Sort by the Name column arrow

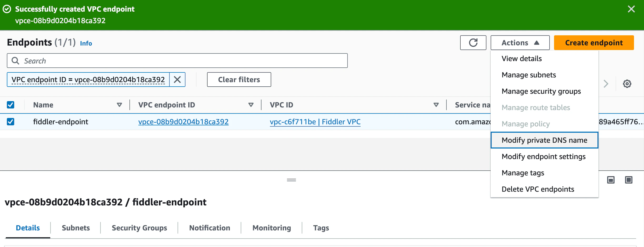(119, 105)
